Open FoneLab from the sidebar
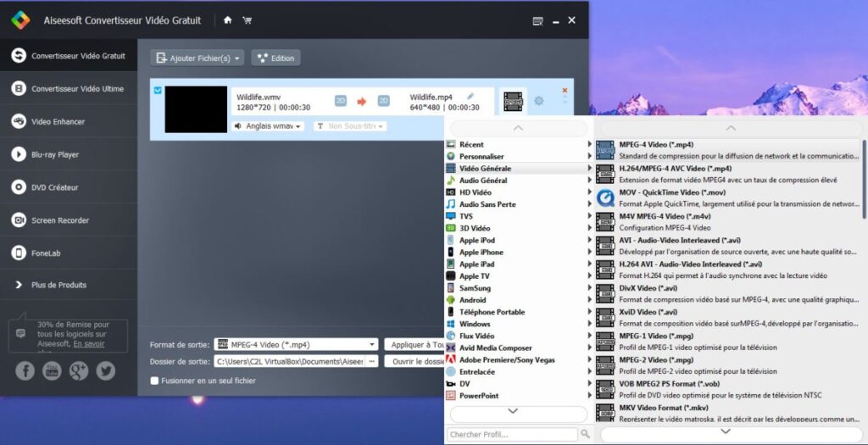The height and width of the screenshot is (445, 868). click(x=69, y=253)
